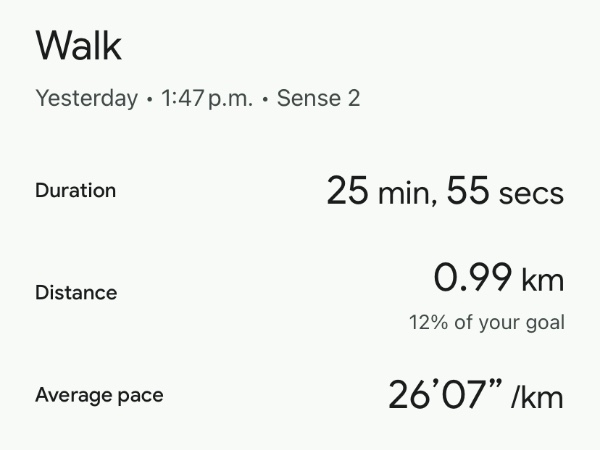Viewport: 600px width, 450px height.
Task: Click the km unit beside 0.99
Action: tap(543, 280)
